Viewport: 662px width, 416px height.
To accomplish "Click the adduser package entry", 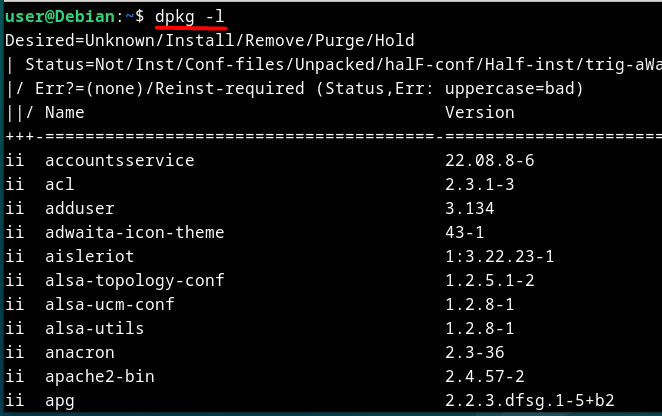I will click(x=80, y=208).
